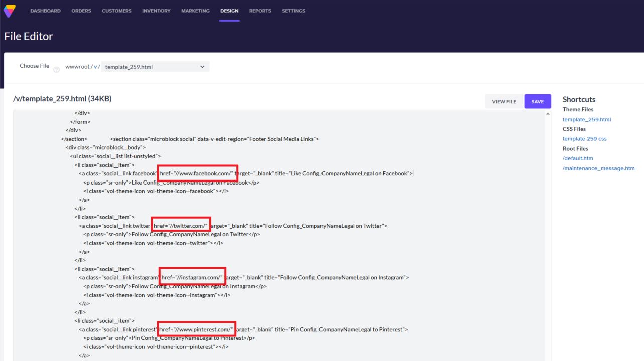
Task: Open the Customers menu
Action: pyautogui.click(x=117, y=11)
